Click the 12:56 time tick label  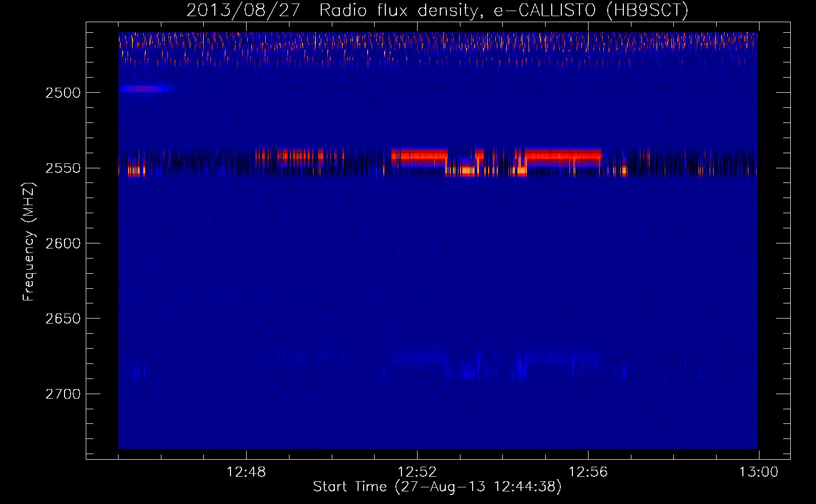(x=588, y=472)
